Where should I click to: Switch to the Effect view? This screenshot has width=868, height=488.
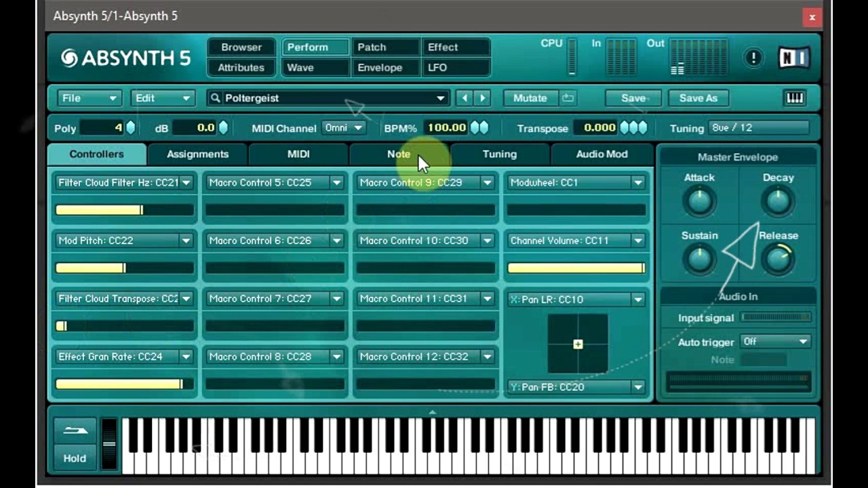click(455, 47)
